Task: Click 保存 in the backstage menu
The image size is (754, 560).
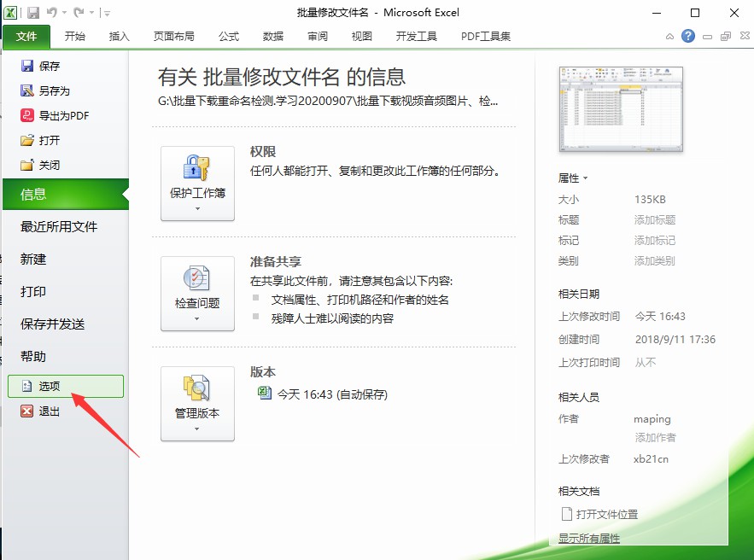Action: click(x=40, y=66)
